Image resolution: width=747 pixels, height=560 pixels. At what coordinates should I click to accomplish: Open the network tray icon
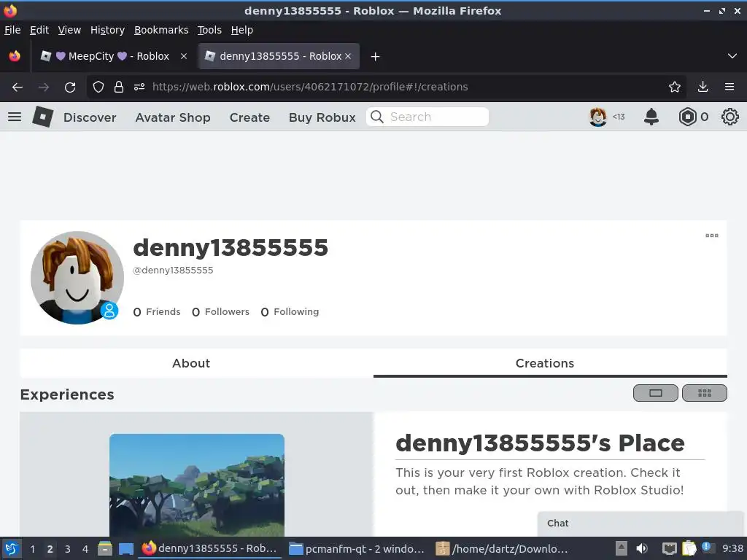point(670,548)
